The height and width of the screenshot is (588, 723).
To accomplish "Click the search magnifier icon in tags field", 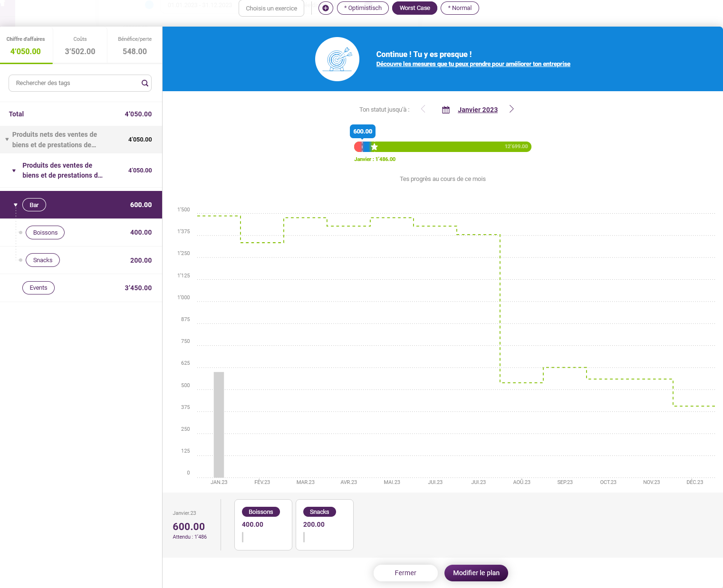I will point(145,83).
